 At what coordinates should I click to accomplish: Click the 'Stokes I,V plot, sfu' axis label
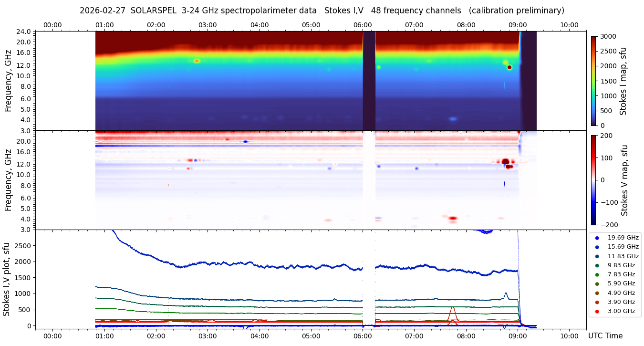tap(7, 279)
